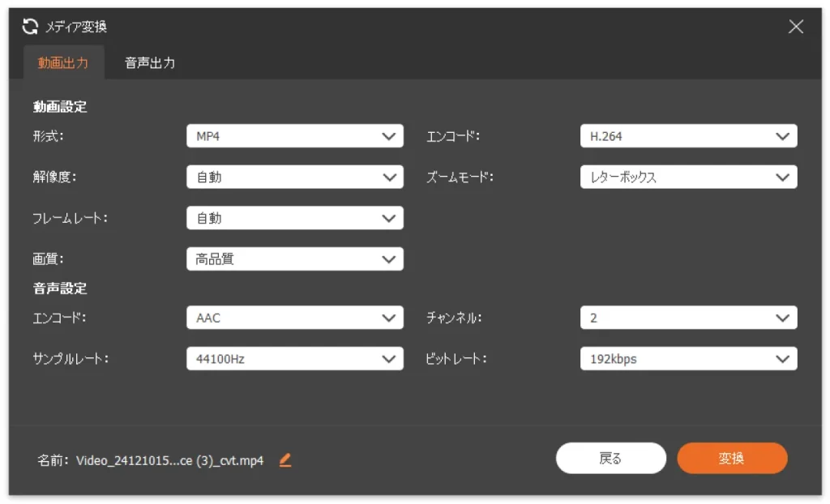Select the 動画出力 tab
The width and height of the screenshot is (830, 504).
[x=63, y=63]
